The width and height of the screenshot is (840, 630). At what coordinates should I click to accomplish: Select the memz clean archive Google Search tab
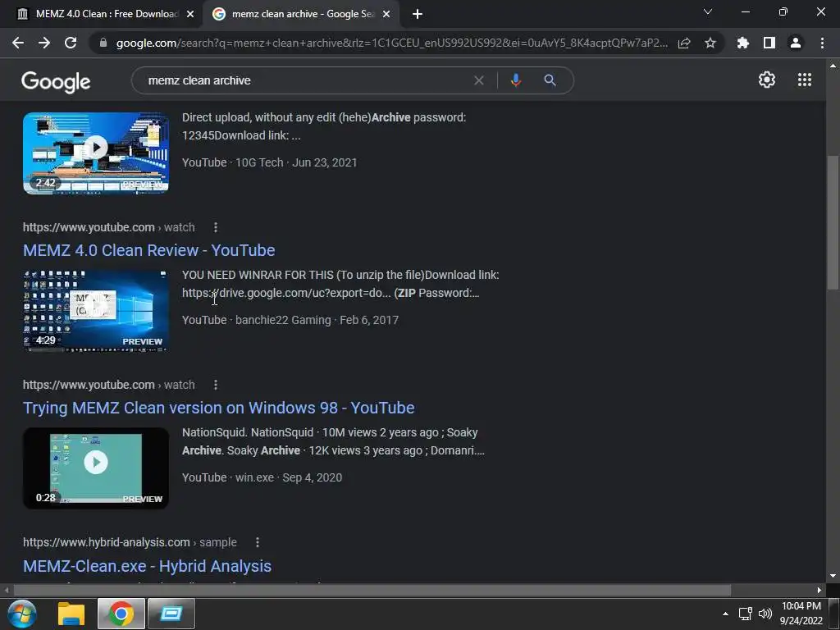point(302,14)
